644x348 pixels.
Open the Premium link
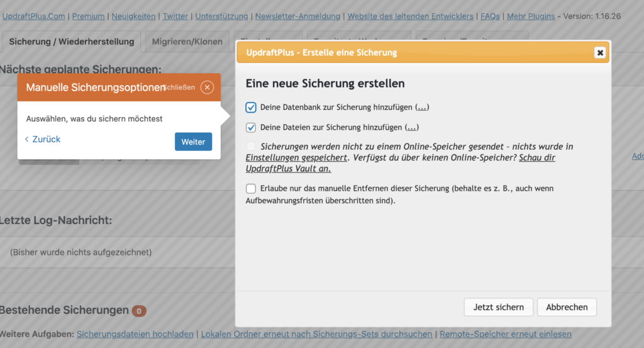(88, 16)
